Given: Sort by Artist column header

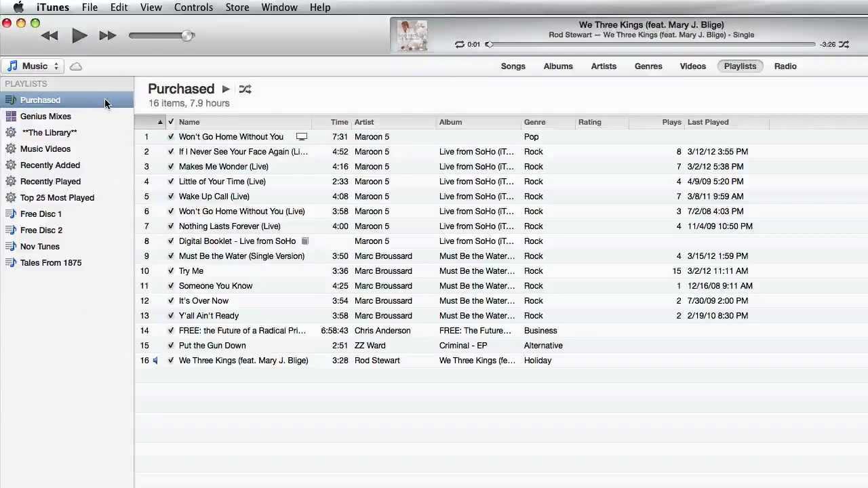Looking at the screenshot, I should (x=394, y=122).
